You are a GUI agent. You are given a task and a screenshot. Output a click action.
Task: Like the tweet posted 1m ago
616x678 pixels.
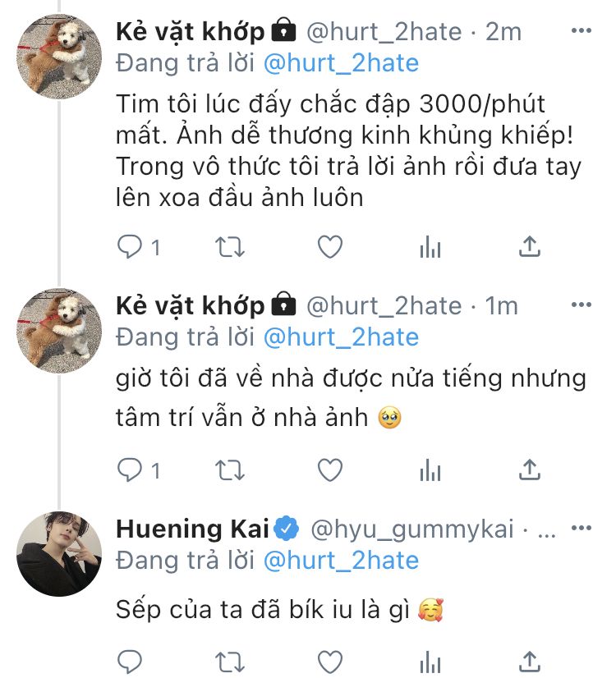[x=330, y=470]
